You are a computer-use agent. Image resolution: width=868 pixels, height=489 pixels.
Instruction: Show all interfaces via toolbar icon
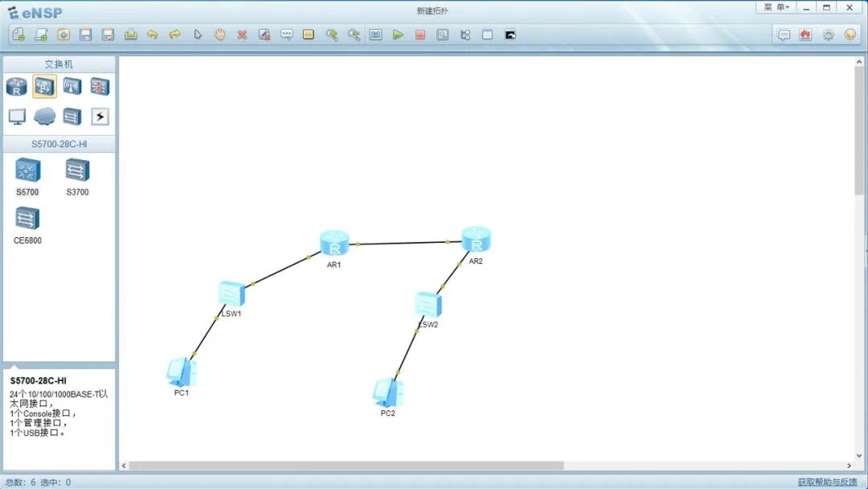[465, 35]
